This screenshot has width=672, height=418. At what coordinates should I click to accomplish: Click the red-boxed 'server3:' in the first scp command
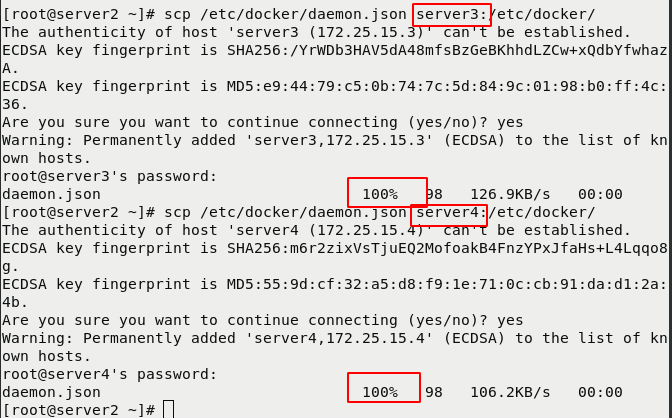coord(452,15)
